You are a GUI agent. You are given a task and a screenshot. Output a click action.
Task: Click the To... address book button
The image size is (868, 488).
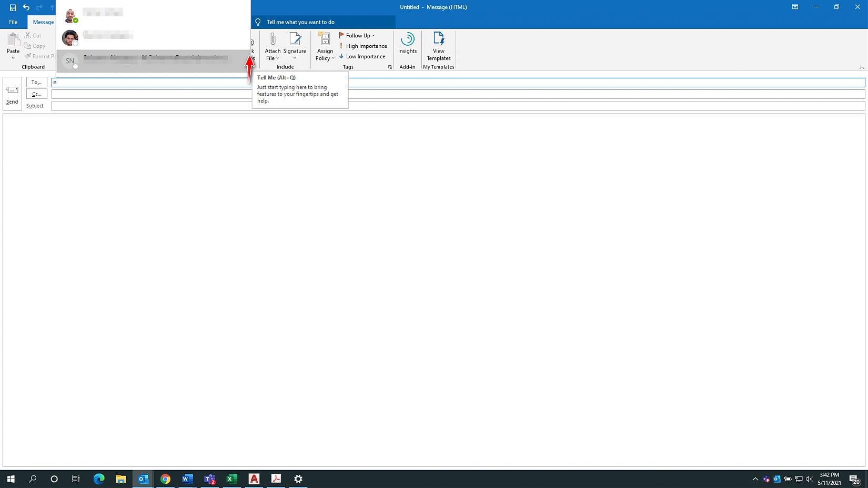(x=36, y=83)
